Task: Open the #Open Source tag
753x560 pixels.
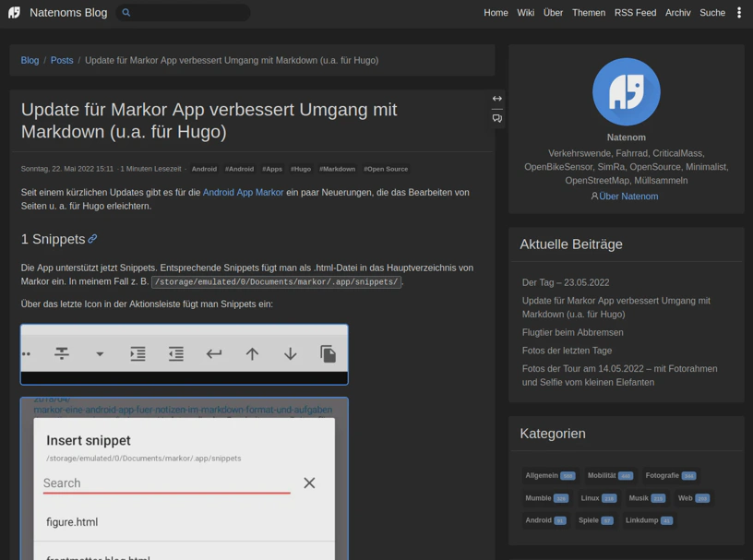Action: (386, 169)
